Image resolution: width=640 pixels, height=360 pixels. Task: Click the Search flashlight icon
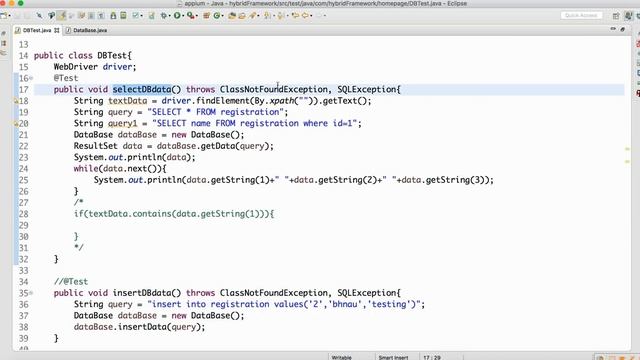pyautogui.click(x=252, y=16)
